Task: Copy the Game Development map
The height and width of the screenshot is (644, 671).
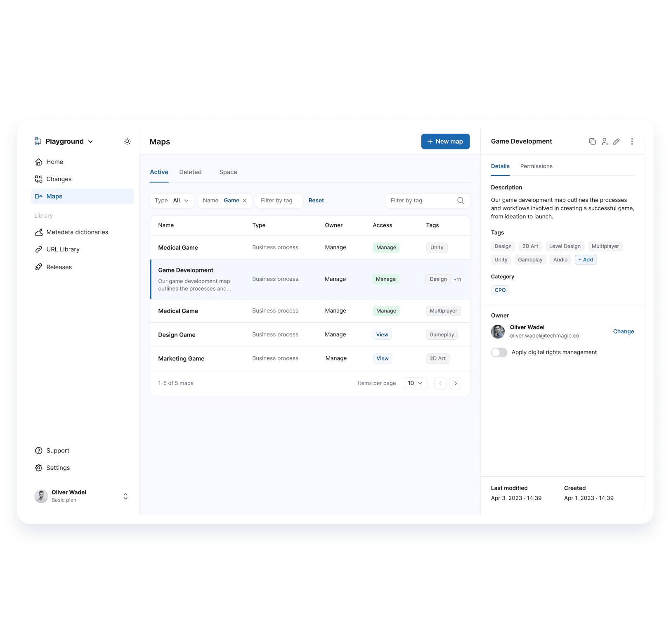Action: coord(592,141)
